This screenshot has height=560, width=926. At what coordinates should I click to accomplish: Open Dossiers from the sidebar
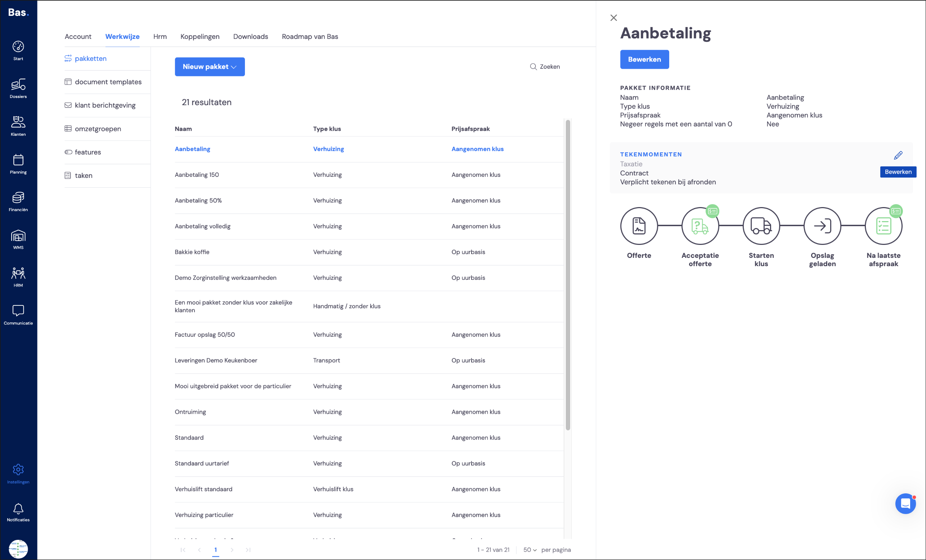pos(18,89)
